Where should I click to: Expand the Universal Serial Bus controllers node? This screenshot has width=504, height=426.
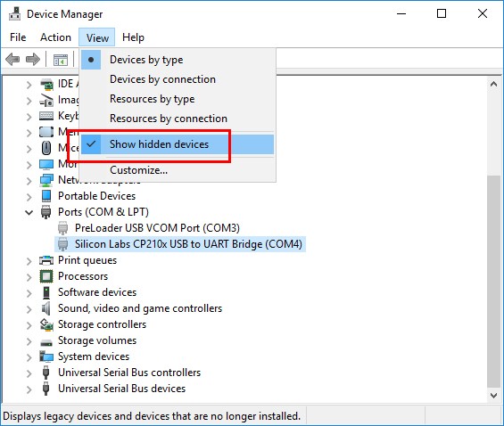tap(29, 373)
